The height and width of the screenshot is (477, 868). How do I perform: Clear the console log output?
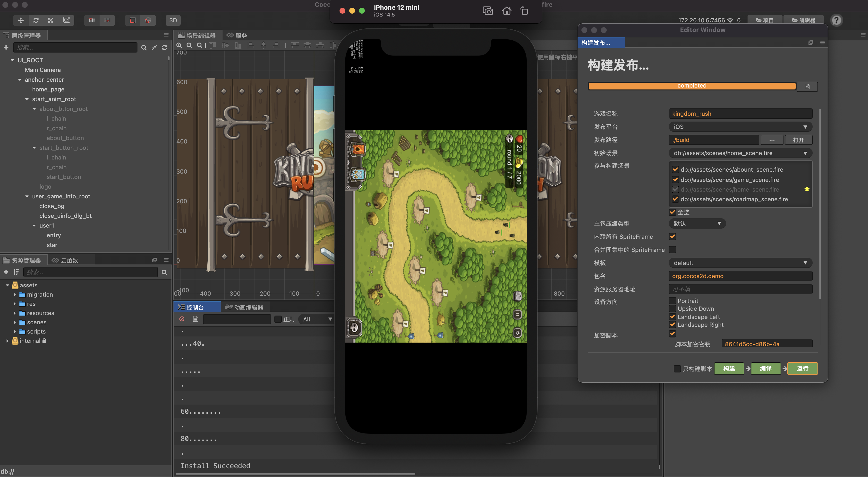[182, 319]
